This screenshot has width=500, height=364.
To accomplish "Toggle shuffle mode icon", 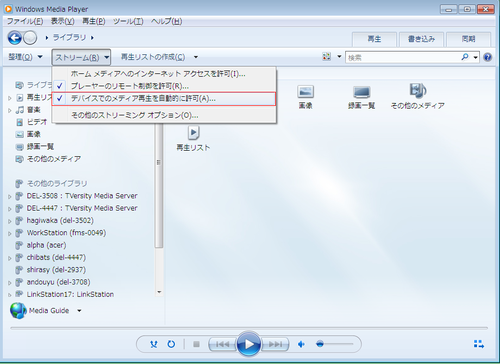I will [x=154, y=344].
